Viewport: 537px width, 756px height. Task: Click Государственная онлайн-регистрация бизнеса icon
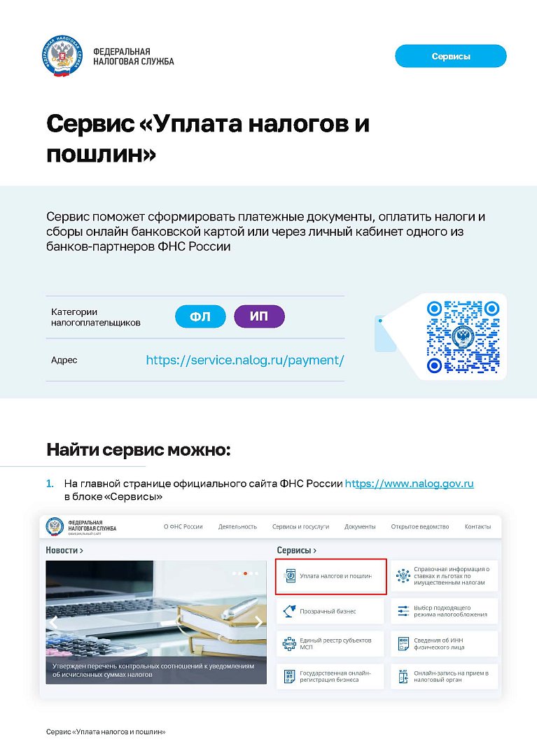point(289,676)
